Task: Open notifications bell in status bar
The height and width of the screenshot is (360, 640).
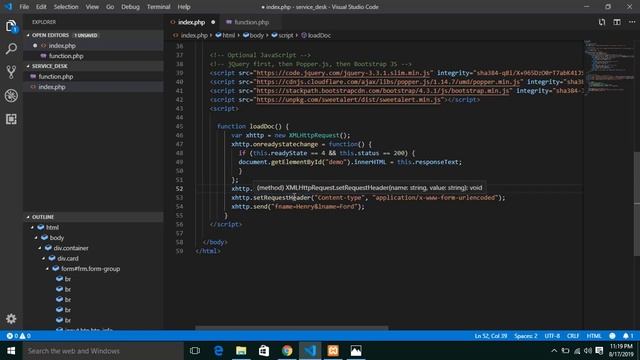Action: (x=628, y=336)
